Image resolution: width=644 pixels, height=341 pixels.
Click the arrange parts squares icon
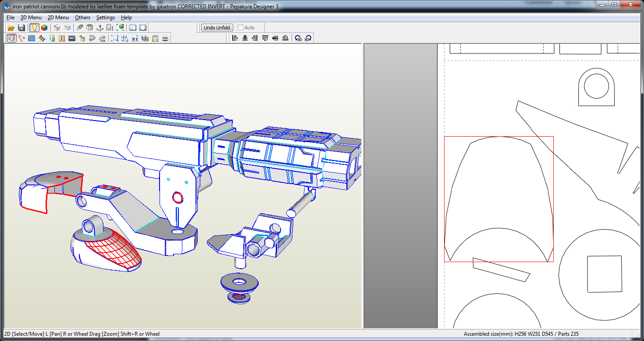pyautogui.click(x=125, y=39)
